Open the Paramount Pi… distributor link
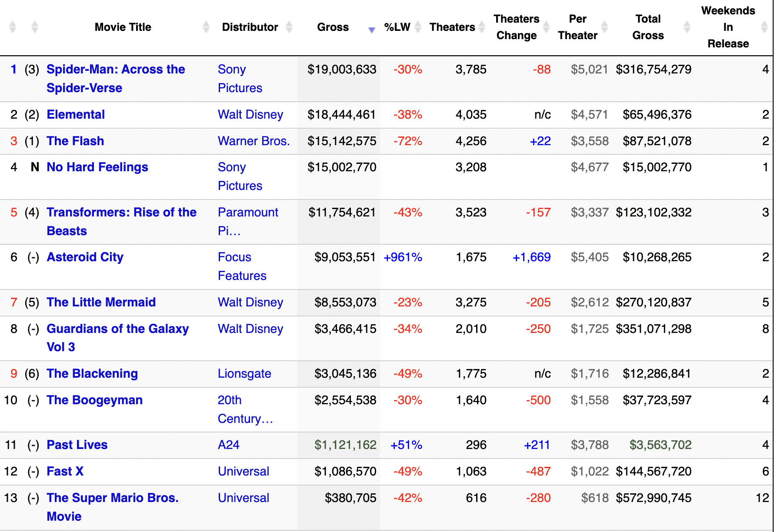Image resolution: width=774 pixels, height=532 pixels. [x=248, y=221]
